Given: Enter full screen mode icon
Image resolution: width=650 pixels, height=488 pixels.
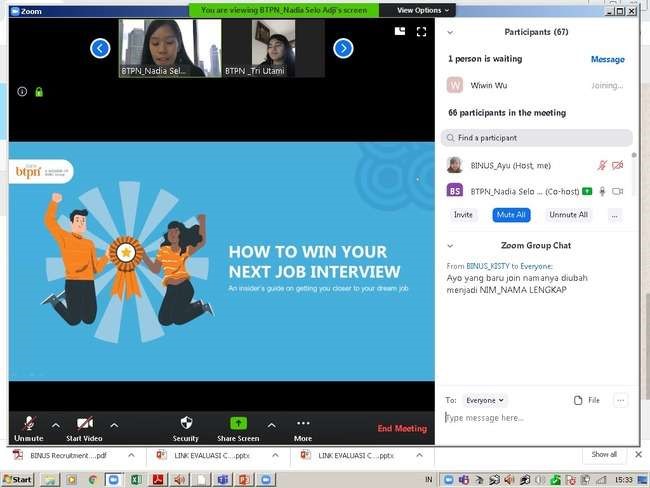Looking at the screenshot, I should click(422, 32).
